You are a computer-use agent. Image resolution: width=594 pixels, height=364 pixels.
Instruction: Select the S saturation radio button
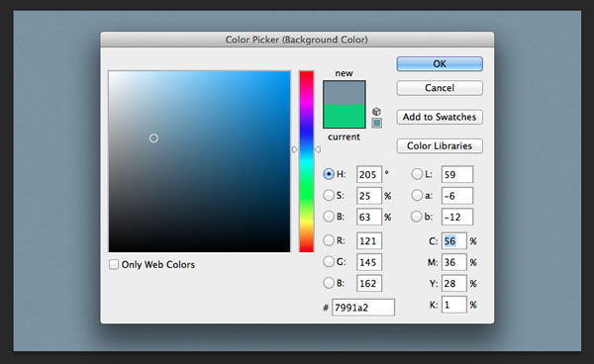pyautogui.click(x=329, y=195)
